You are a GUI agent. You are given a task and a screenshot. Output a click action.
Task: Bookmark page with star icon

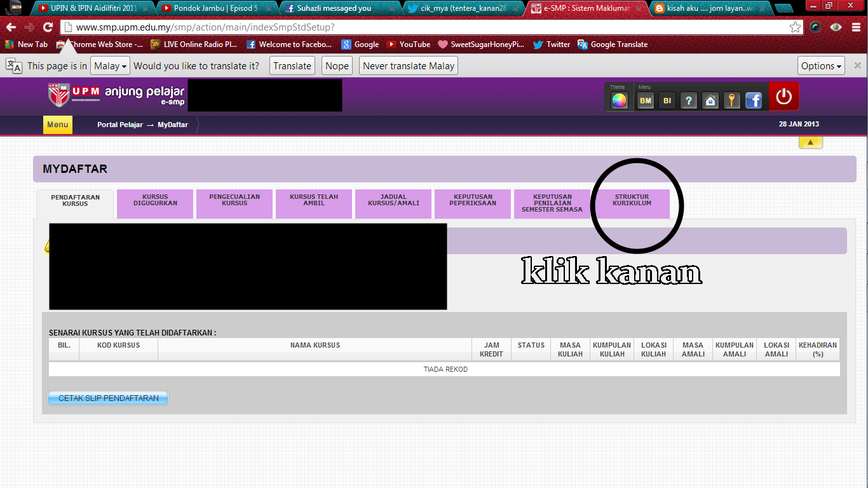795,27
